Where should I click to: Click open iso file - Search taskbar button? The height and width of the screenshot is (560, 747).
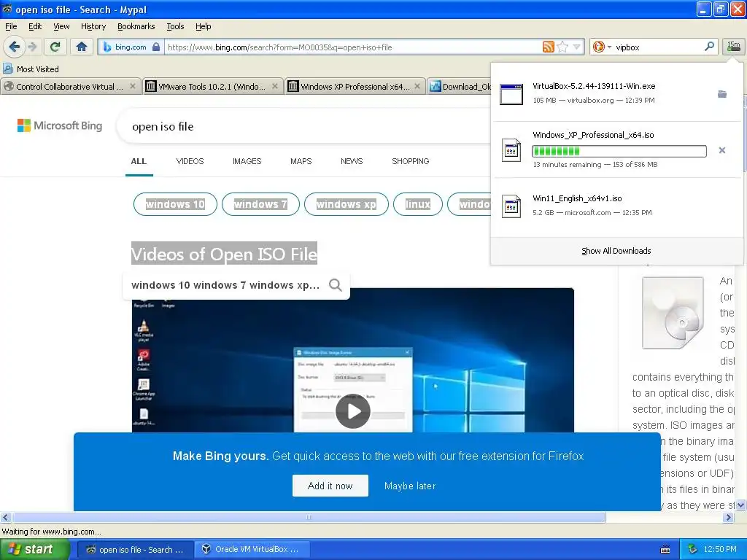pos(135,550)
